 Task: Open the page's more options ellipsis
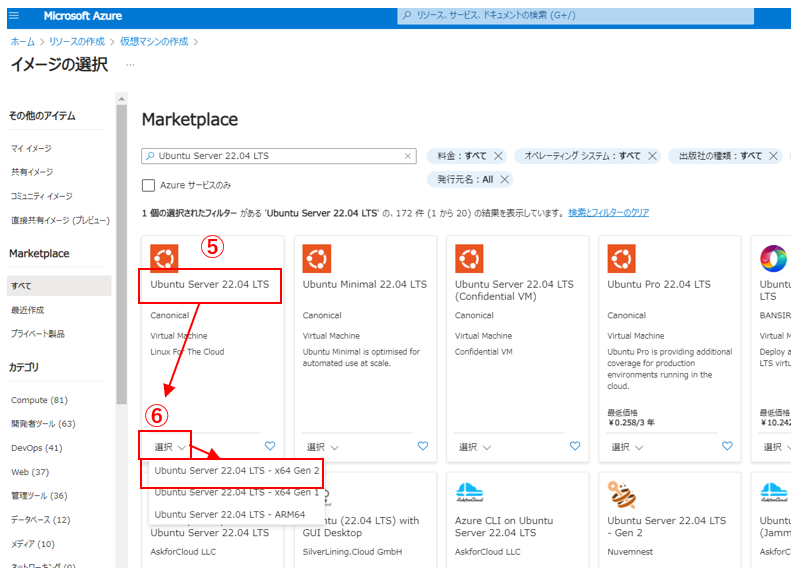click(130, 65)
